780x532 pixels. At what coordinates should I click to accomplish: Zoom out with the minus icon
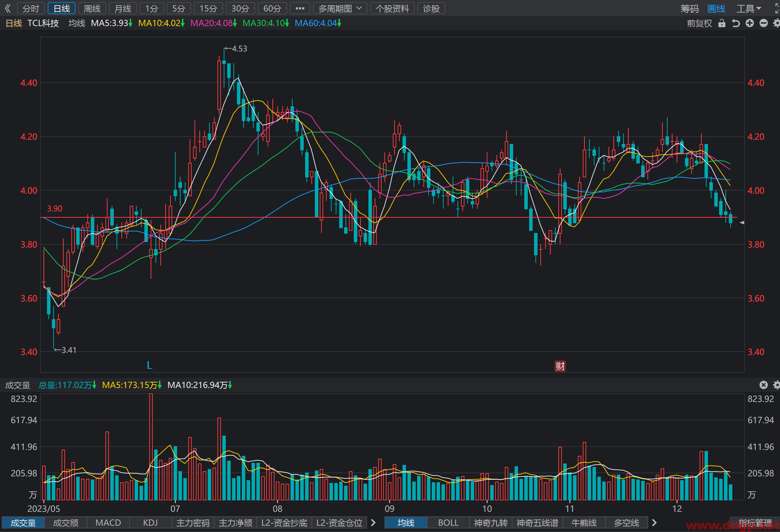pyautogui.click(x=764, y=23)
